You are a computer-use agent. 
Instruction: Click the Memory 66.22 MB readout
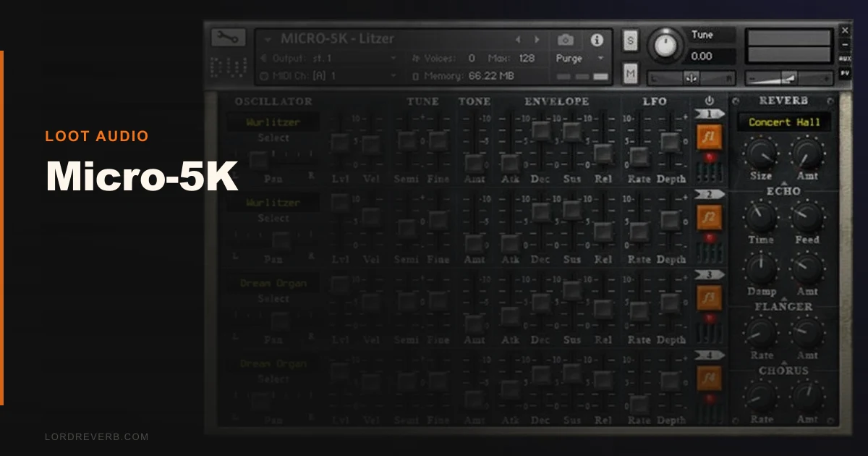(x=491, y=75)
